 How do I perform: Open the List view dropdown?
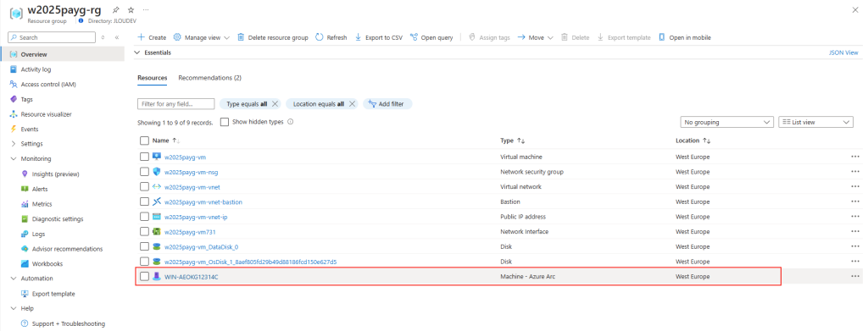coord(816,122)
